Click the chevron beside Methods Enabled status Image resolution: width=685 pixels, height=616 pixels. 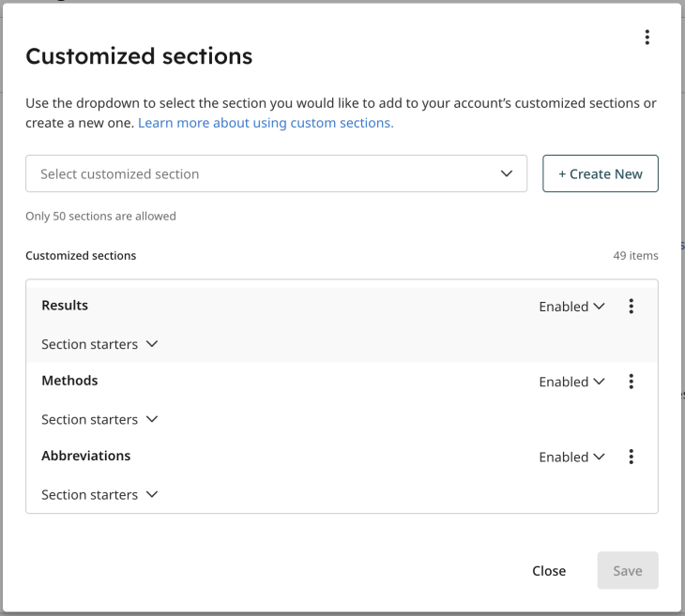(599, 382)
